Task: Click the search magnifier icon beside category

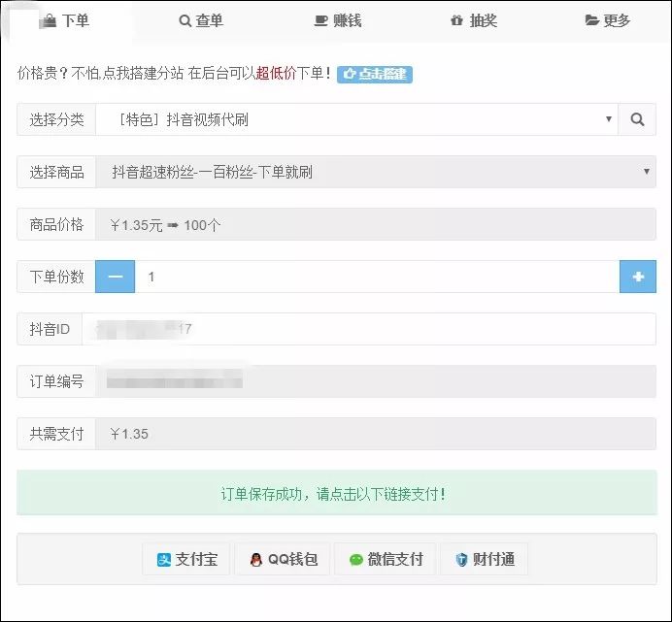Action: click(637, 119)
